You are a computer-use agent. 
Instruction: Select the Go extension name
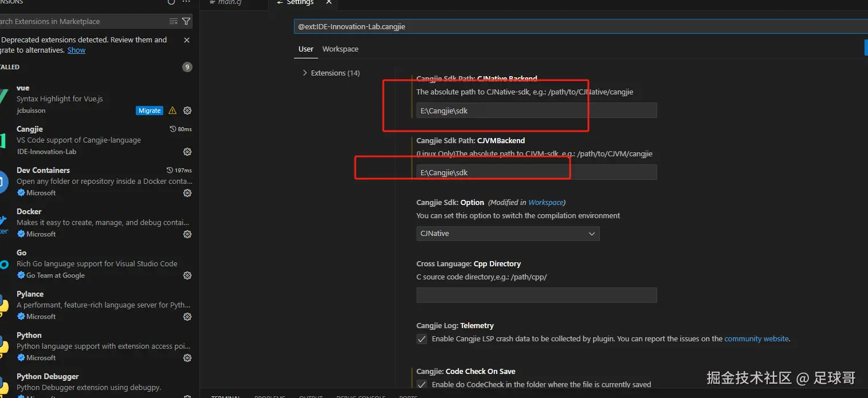pyautogui.click(x=22, y=253)
